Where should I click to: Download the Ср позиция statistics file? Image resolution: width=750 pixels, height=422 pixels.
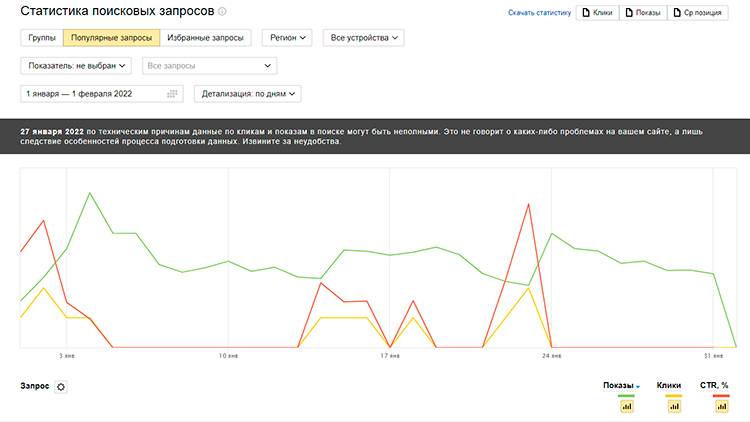click(x=699, y=14)
